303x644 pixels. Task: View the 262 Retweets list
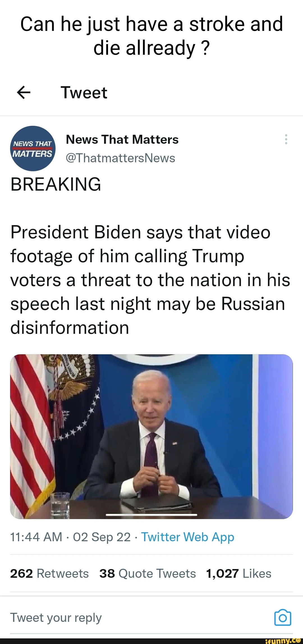click(x=49, y=574)
